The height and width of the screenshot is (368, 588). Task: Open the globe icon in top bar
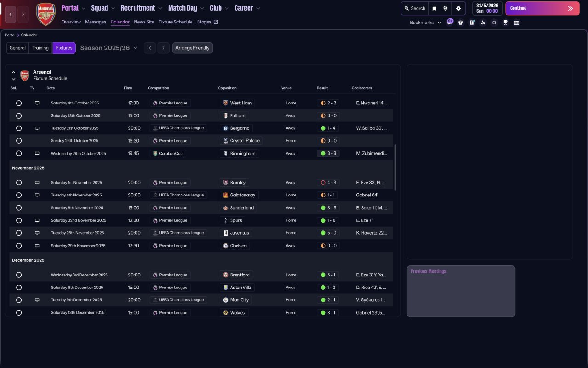[445, 8]
